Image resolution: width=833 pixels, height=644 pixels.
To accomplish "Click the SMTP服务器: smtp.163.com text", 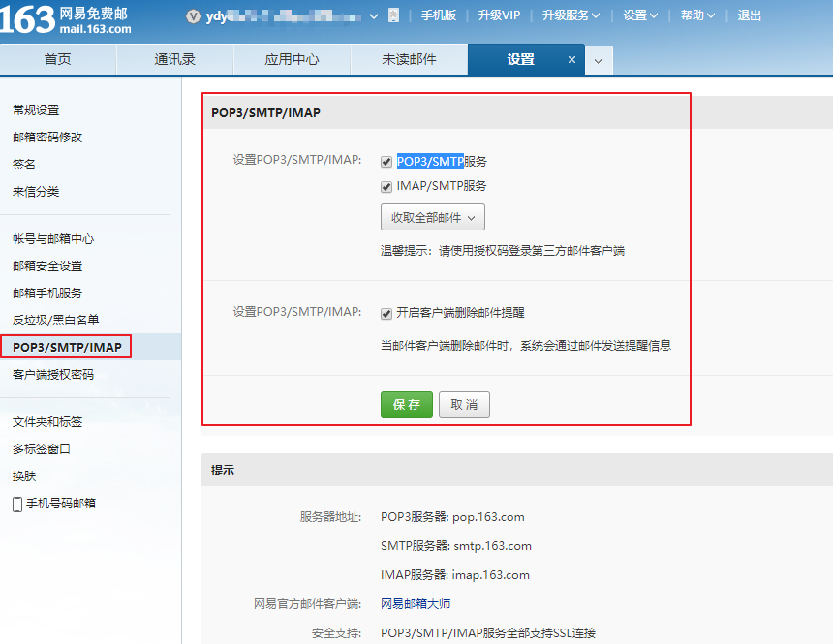I will point(456,546).
